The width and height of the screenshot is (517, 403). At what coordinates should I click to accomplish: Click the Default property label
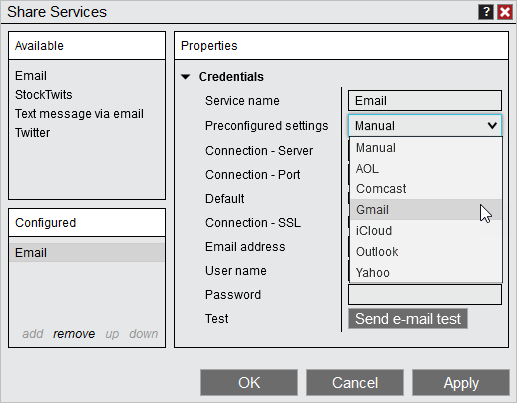[x=225, y=199]
